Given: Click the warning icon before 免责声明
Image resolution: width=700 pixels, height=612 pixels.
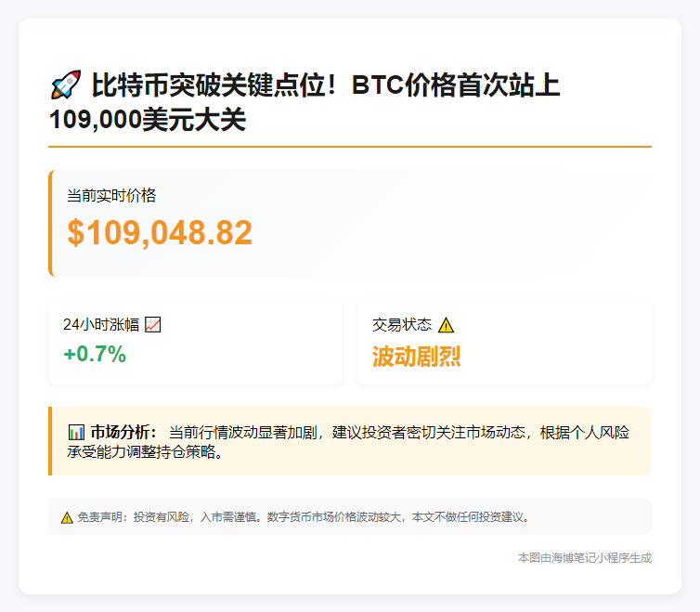Looking at the screenshot, I should point(67,517).
